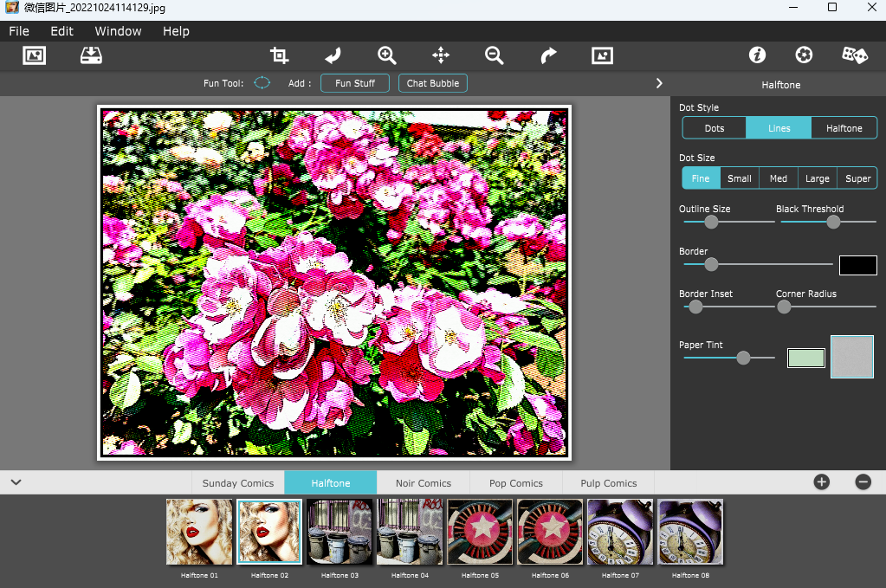Image resolution: width=886 pixels, height=588 pixels.
Task: Switch to the Pop Comics tab
Action: tap(516, 483)
